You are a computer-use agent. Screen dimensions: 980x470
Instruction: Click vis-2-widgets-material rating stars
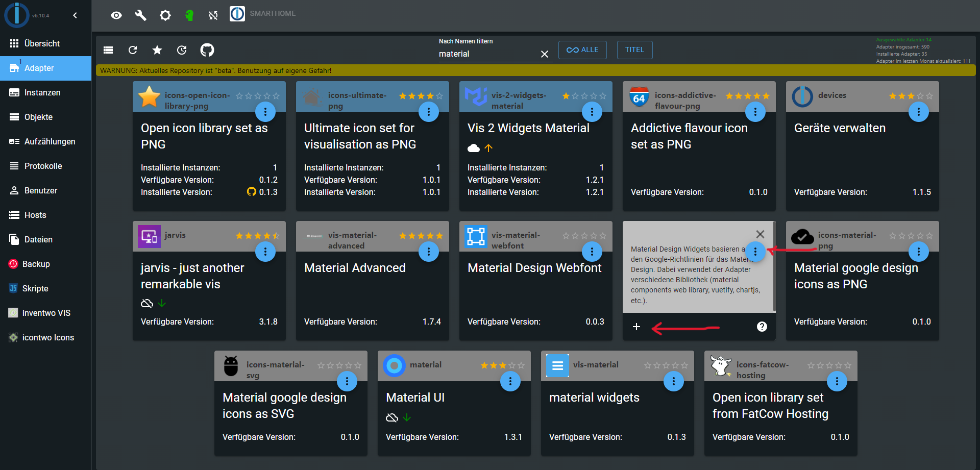[x=584, y=96]
